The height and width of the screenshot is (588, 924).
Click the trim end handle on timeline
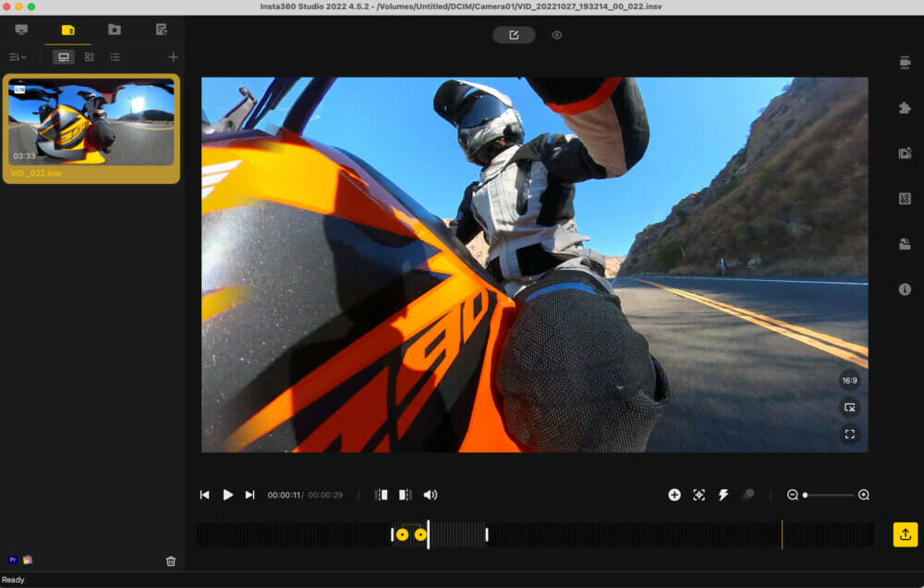(486, 534)
